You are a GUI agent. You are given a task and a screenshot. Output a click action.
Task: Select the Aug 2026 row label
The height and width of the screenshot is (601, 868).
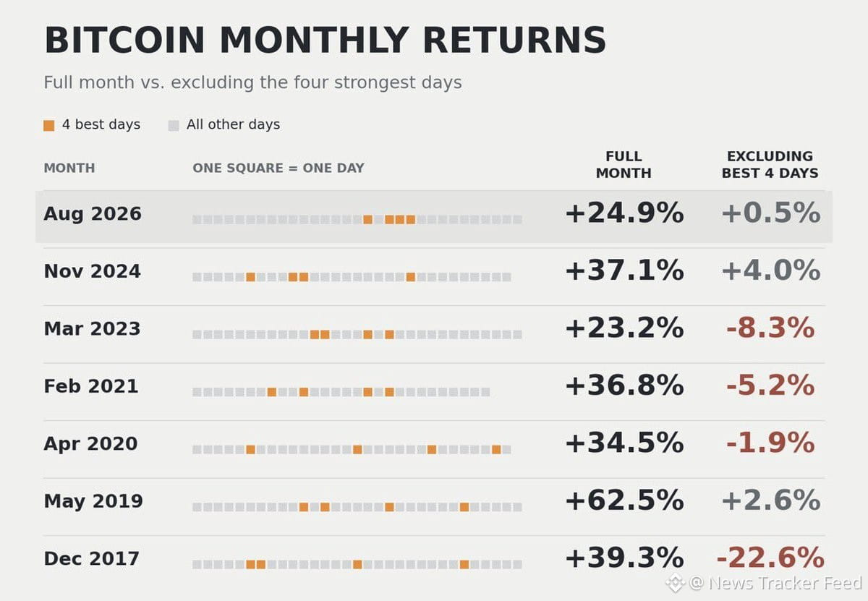(93, 214)
